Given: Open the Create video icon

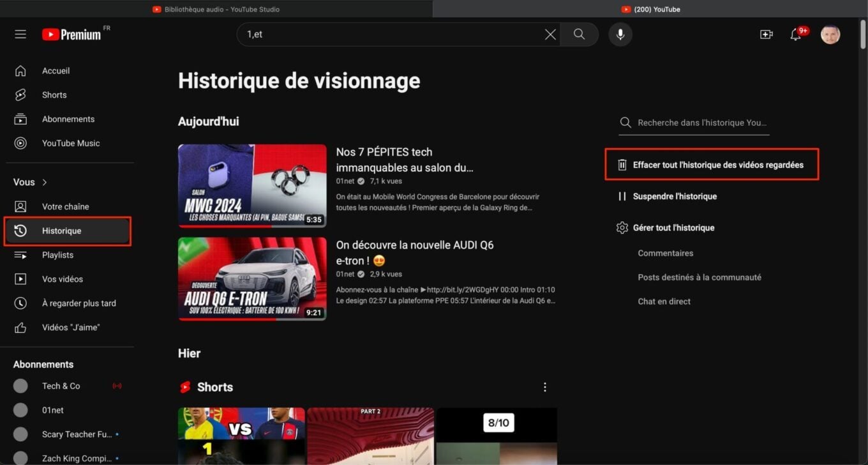Looking at the screenshot, I should click(x=767, y=34).
